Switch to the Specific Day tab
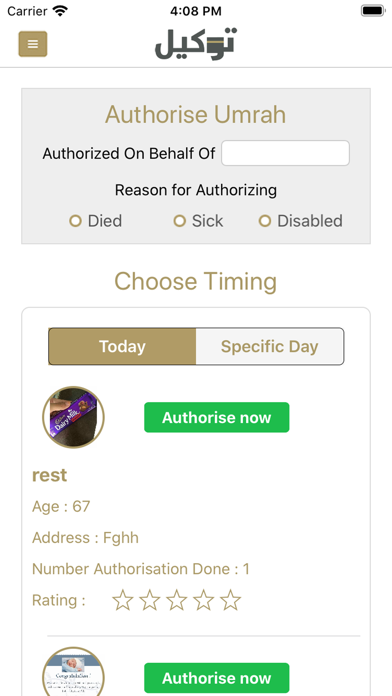Screen dimensions: 392x696 269,346
